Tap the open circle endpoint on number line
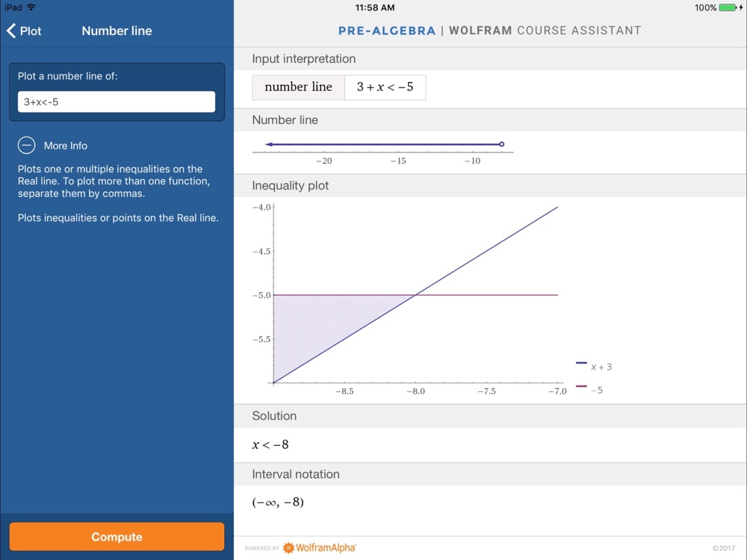The image size is (747, 560). coord(502,144)
